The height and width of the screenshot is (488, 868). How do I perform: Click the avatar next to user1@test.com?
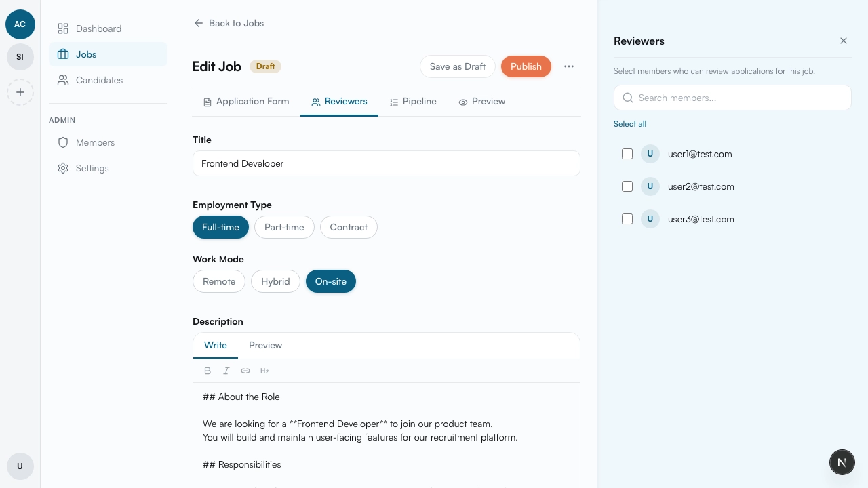click(x=650, y=154)
